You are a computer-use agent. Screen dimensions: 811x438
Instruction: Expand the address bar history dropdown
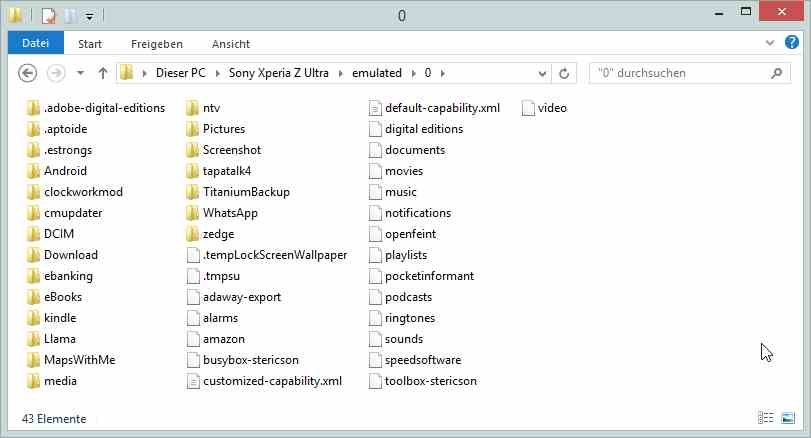(x=542, y=73)
